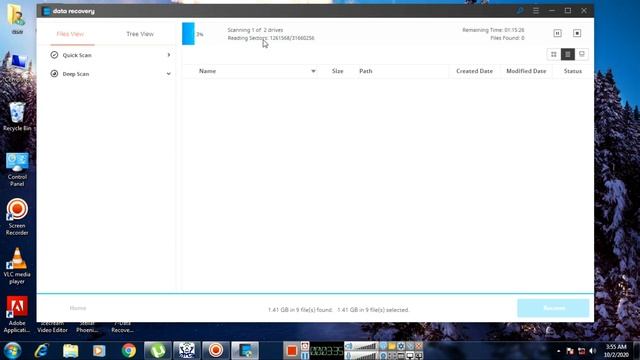The height and width of the screenshot is (360, 640).
Task: Open the Name column dropdown arrow
Action: pos(313,71)
